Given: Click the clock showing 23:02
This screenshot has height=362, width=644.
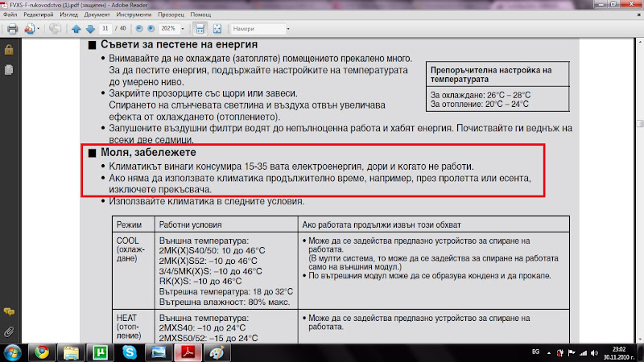Looking at the screenshot, I should (x=618, y=349).
